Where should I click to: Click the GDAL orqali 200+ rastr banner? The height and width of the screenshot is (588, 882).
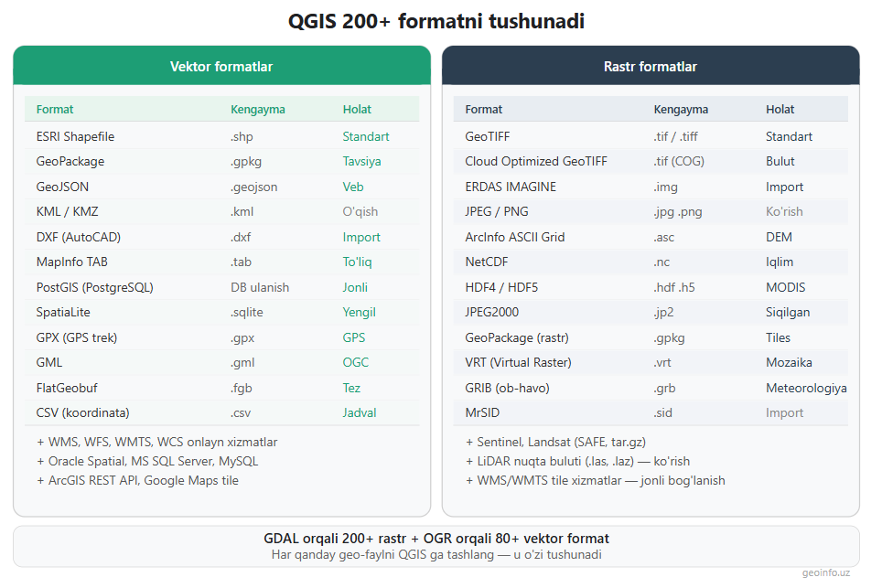[436, 539]
